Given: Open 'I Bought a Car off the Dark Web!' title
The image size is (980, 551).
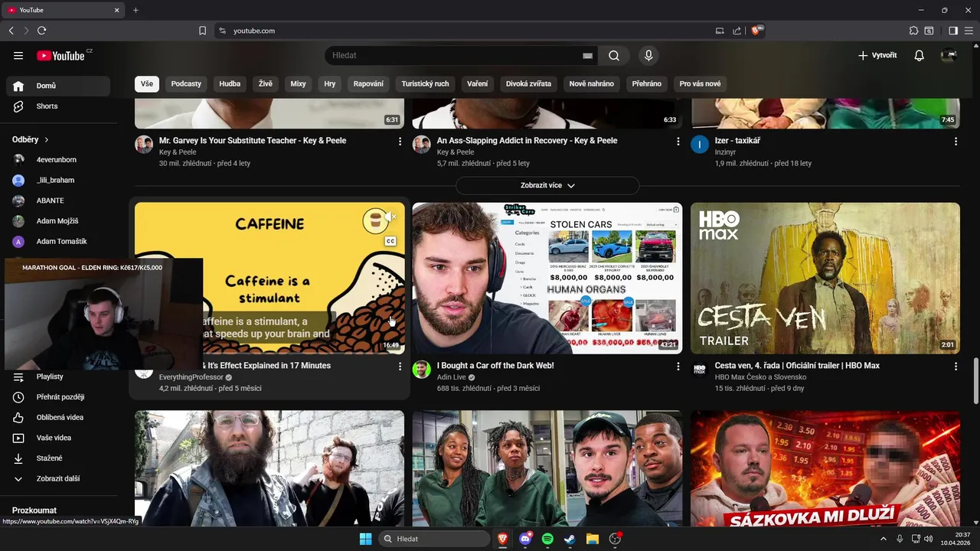Looking at the screenshot, I should pos(495,366).
